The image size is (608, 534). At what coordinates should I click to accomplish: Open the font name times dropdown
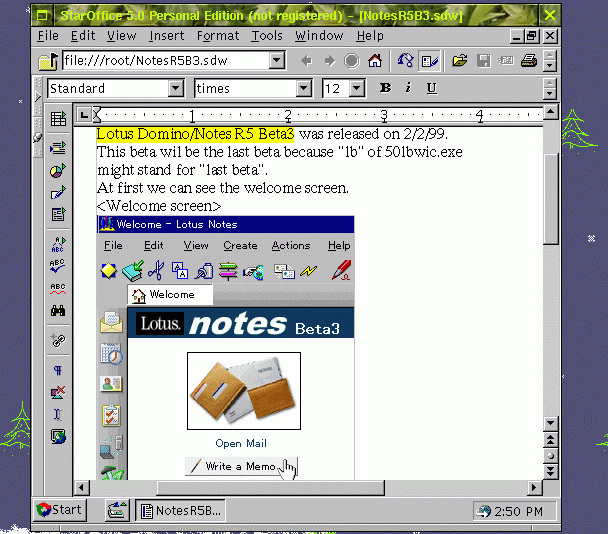304,88
